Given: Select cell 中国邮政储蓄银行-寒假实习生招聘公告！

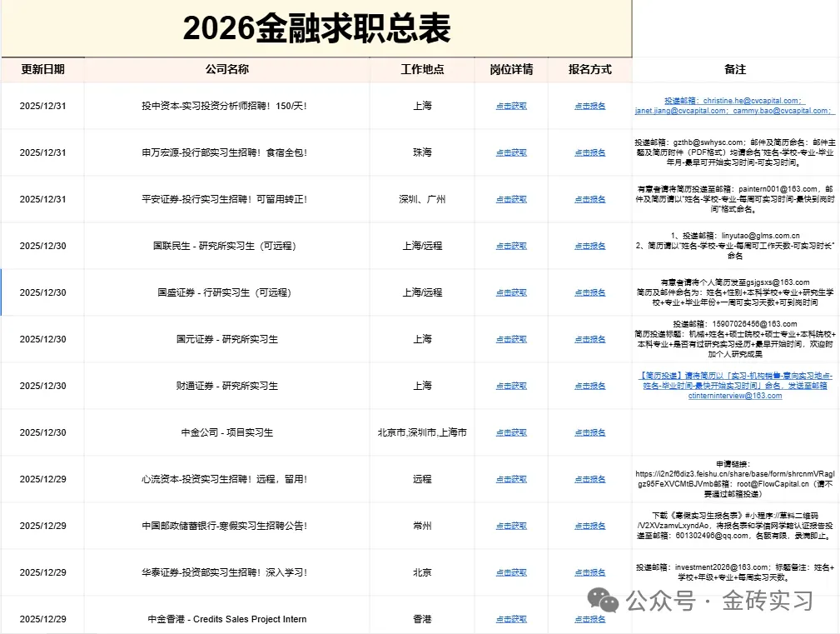Looking at the screenshot, I should pyautogui.click(x=225, y=526).
